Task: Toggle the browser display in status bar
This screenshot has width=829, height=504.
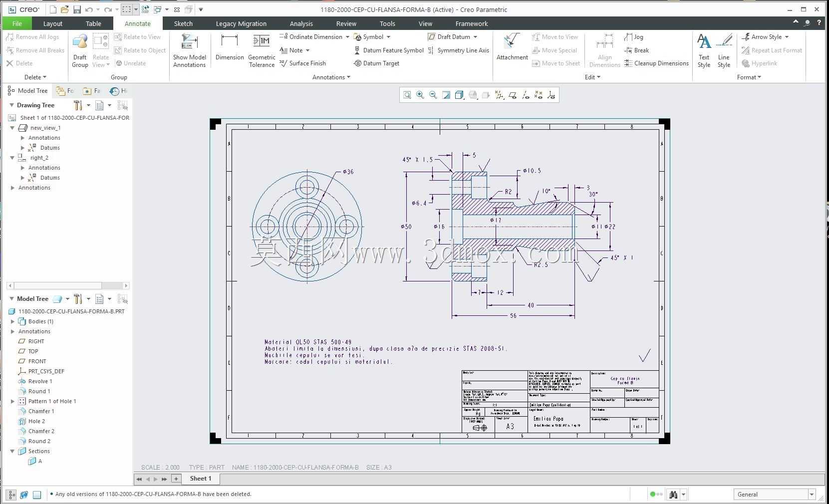Action: coord(24,495)
